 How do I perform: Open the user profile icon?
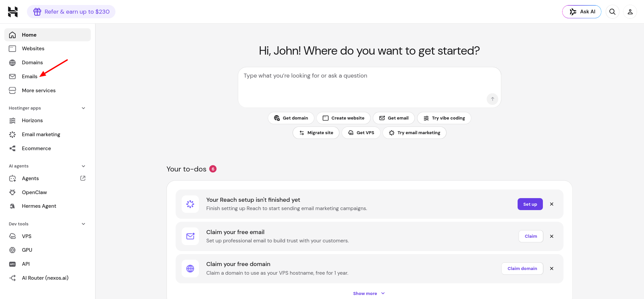coord(630,12)
